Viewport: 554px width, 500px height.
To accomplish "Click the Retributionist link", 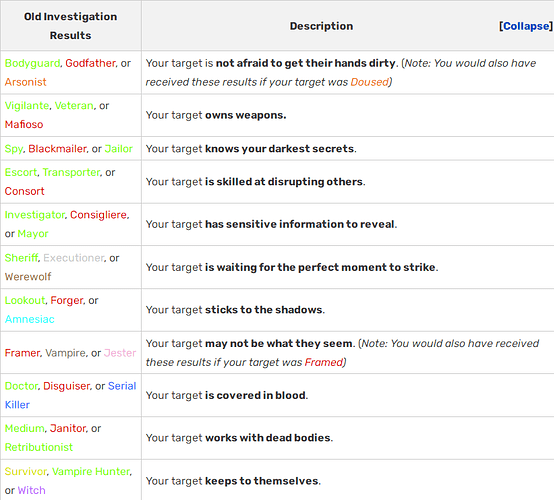I will pos(39,447).
